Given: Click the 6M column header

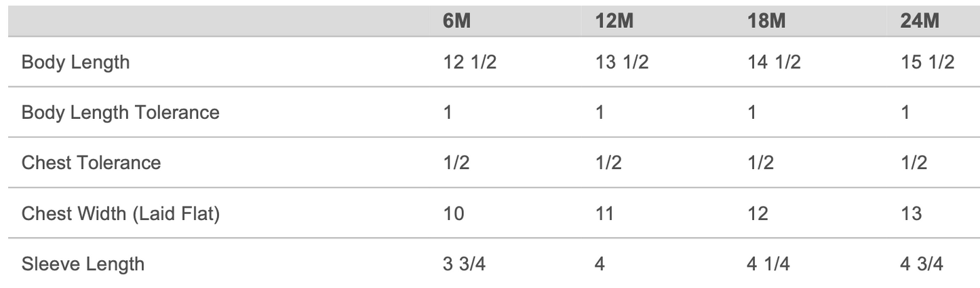Looking at the screenshot, I should tap(455, 21).
